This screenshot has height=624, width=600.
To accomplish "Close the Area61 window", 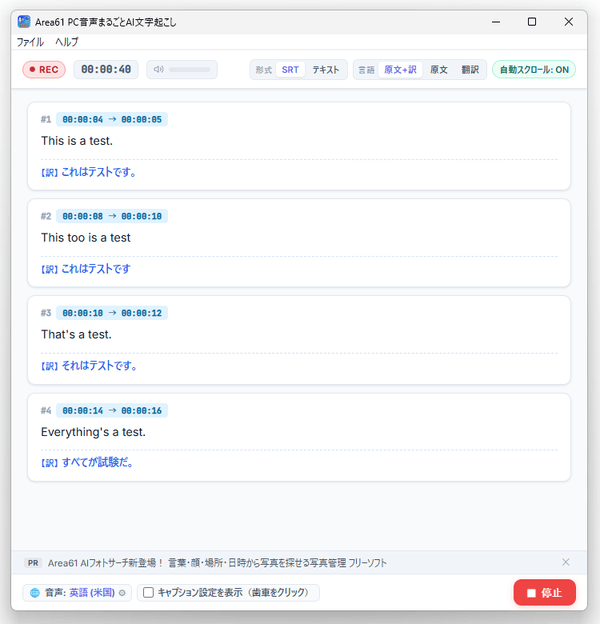I will coord(569,22).
